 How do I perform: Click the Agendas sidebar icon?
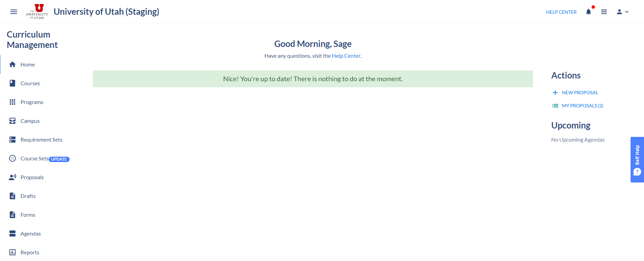tap(12, 233)
